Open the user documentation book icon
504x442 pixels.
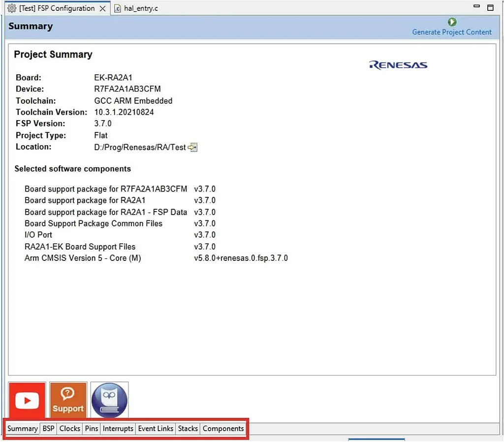[109, 400]
